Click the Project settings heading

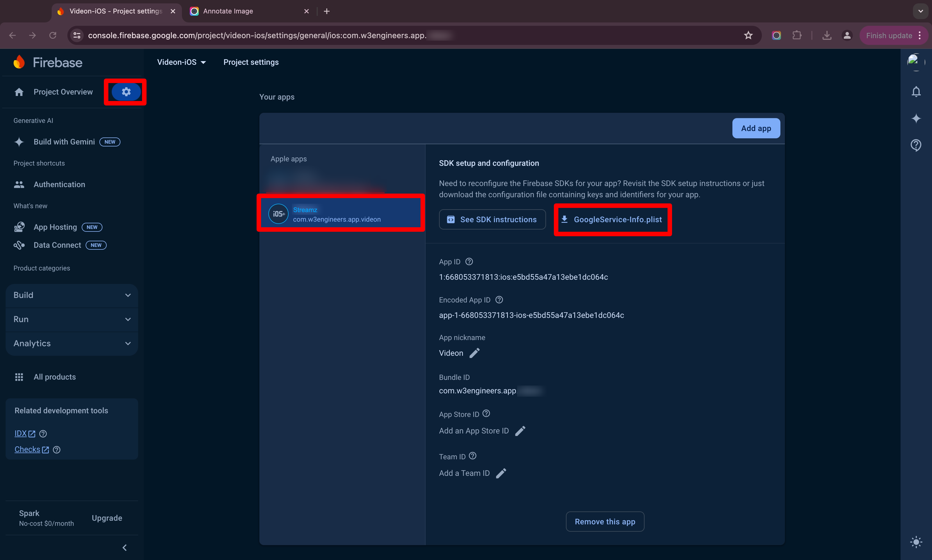click(x=251, y=62)
